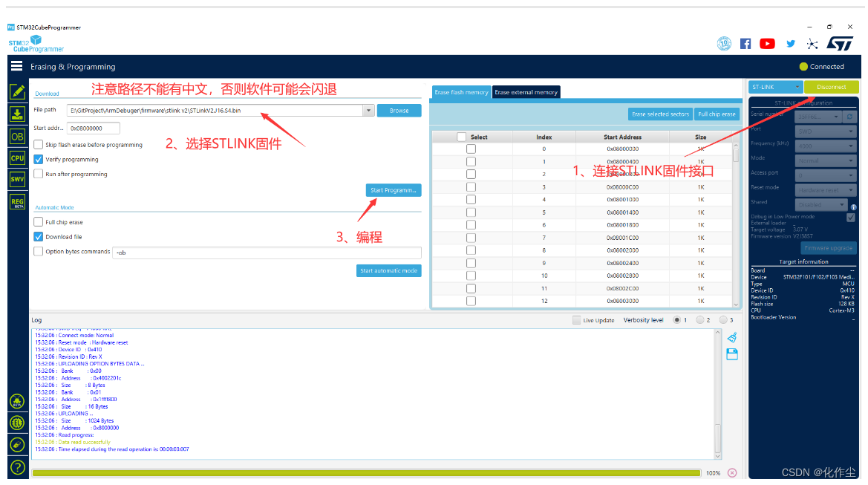Click Start automatic mode button

pos(388,271)
